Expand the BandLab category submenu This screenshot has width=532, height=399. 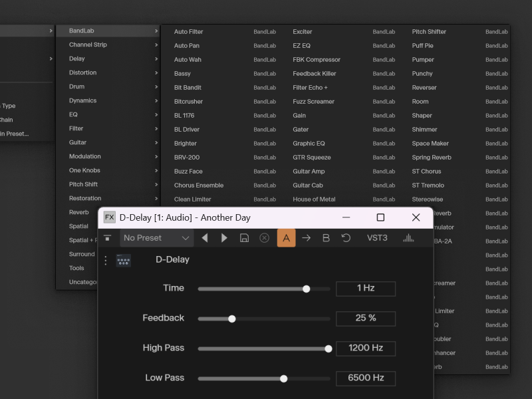(108, 31)
